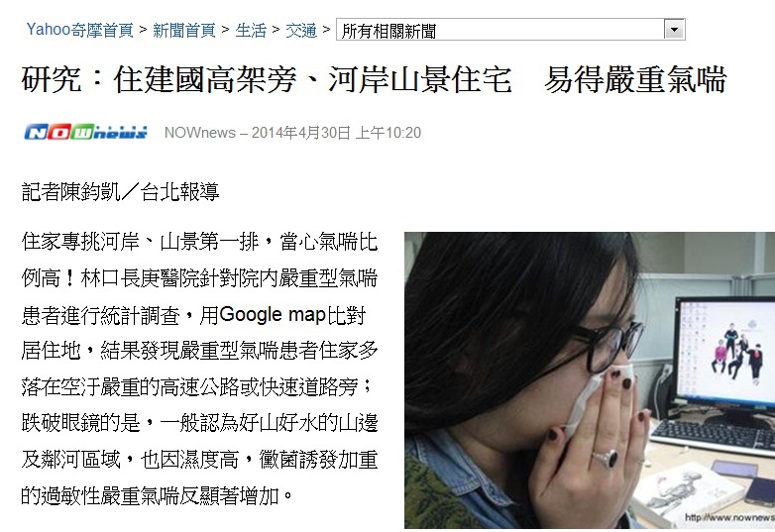Image resolution: width=775 pixels, height=532 pixels.
Task: Click the nownews watermark URL on photo
Action: pyautogui.click(x=729, y=517)
